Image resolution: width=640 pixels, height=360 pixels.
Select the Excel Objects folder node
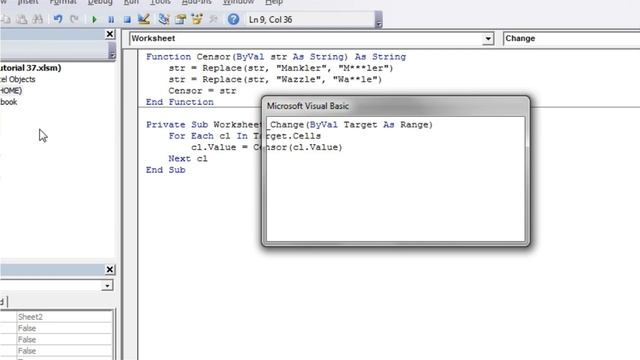(18, 79)
